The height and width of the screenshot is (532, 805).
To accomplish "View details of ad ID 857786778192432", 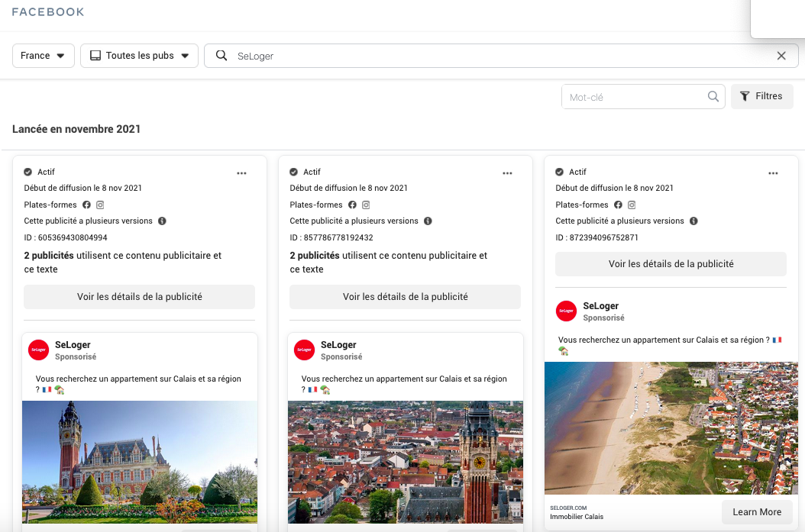I will (405, 297).
